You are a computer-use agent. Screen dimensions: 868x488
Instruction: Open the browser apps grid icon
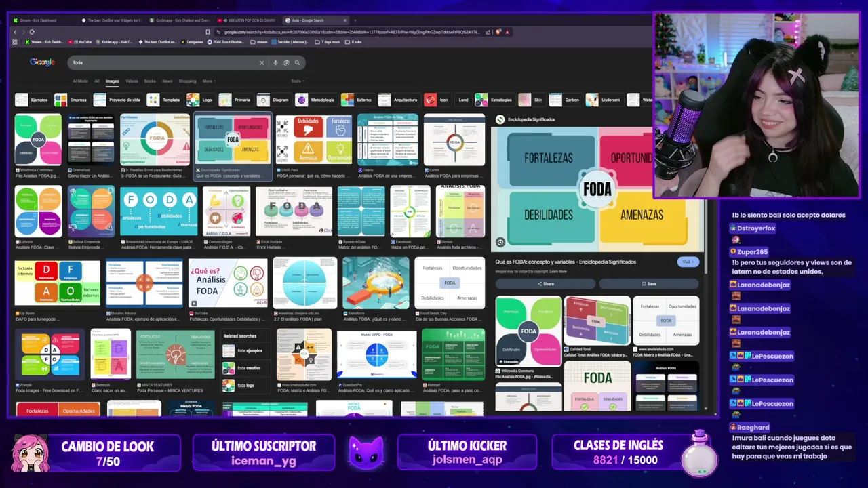(x=16, y=42)
